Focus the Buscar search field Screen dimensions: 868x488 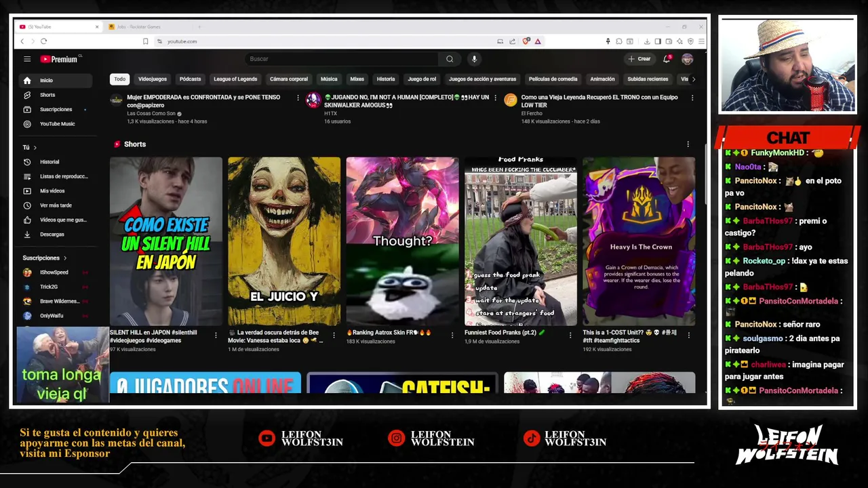(x=342, y=59)
